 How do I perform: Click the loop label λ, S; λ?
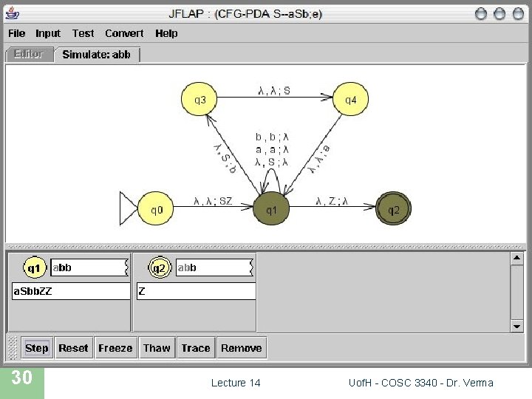271,162
